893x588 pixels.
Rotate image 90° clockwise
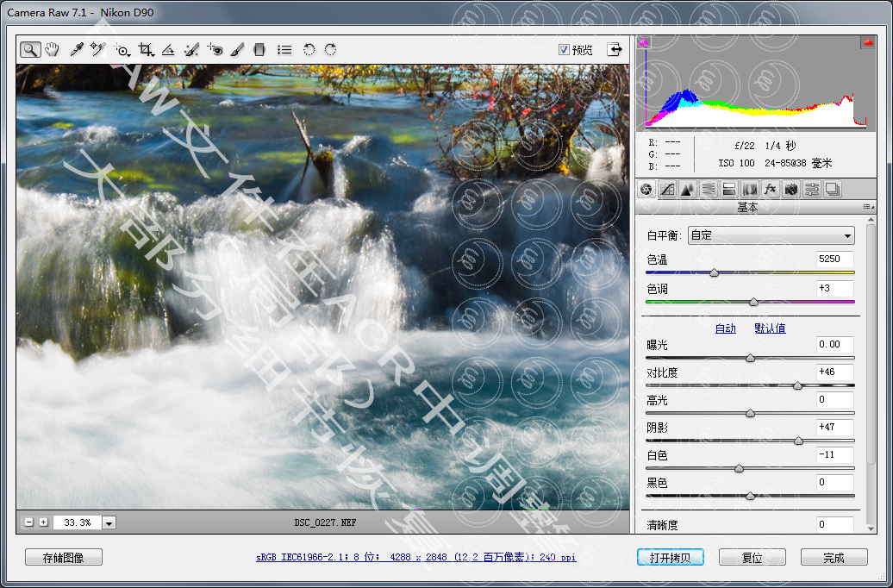(x=330, y=49)
